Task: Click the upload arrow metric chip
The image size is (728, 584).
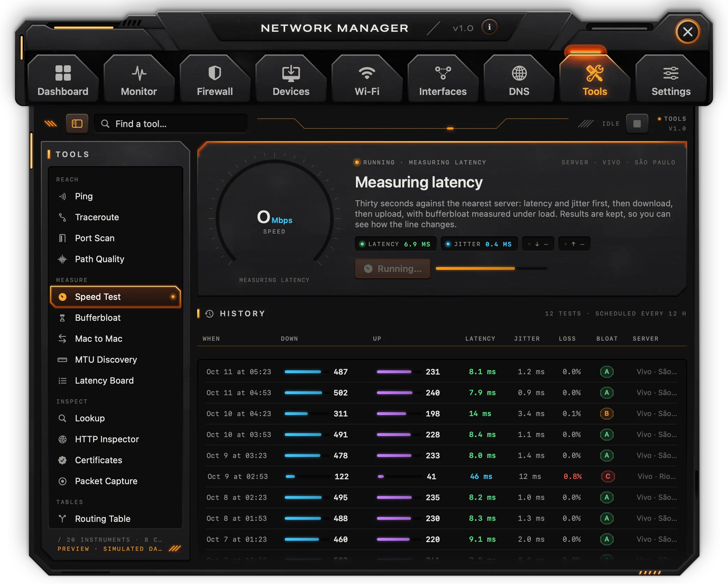Action: [x=574, y=244]
